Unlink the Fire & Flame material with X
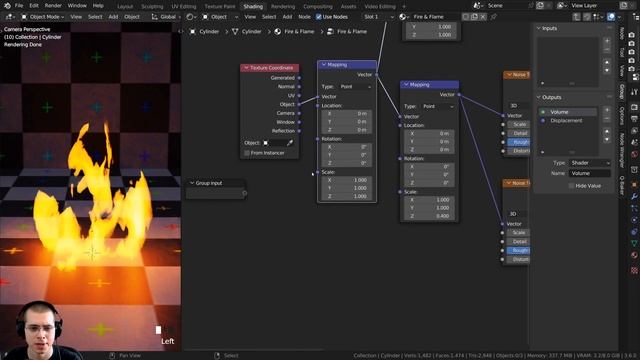640x360 pixels. click(x=483, y=17)
